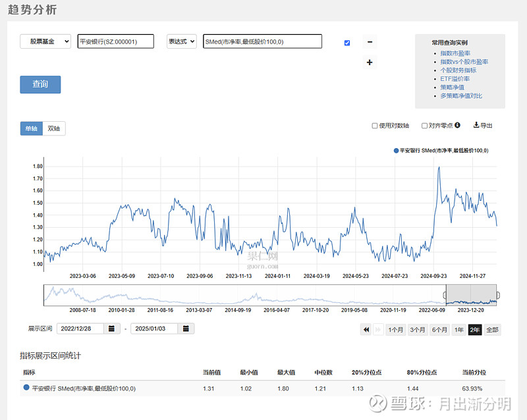The width and height of the screenshot is (527, 420).
Task: Open the 股票基金 dropdown
Action: [45, 41]
